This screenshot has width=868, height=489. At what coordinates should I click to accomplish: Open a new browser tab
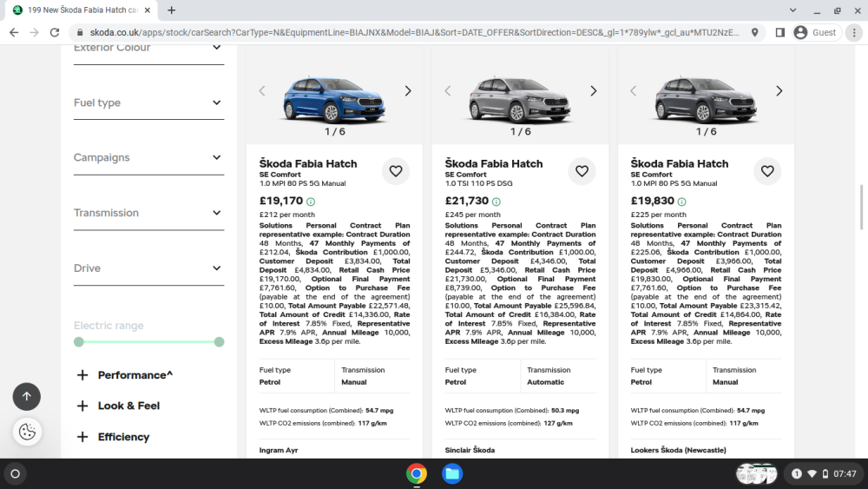tap(171, 10)
